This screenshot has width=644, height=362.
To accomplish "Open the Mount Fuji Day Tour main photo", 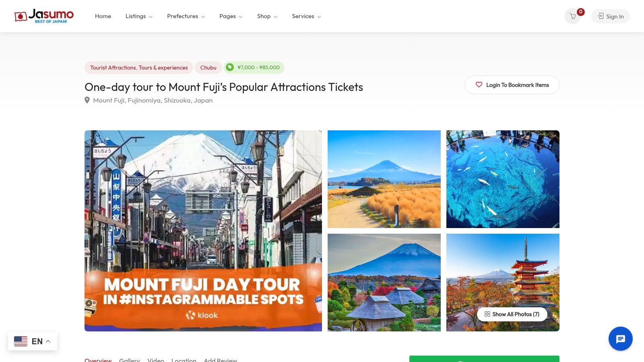I will tap(203, 231).
